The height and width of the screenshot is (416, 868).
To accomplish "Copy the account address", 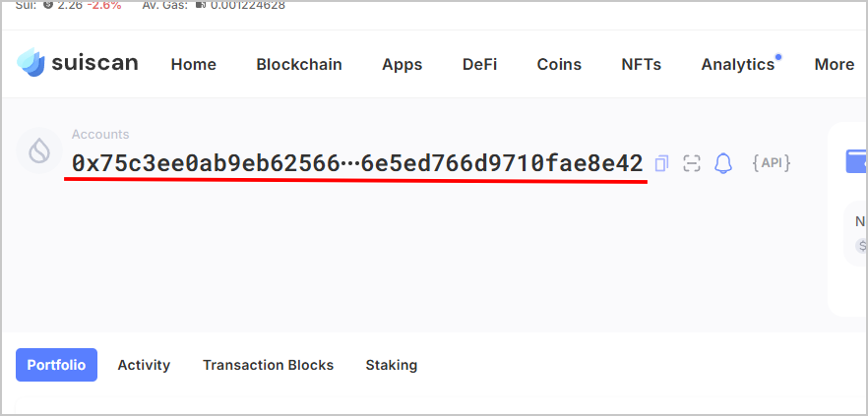I will [661, 163].
